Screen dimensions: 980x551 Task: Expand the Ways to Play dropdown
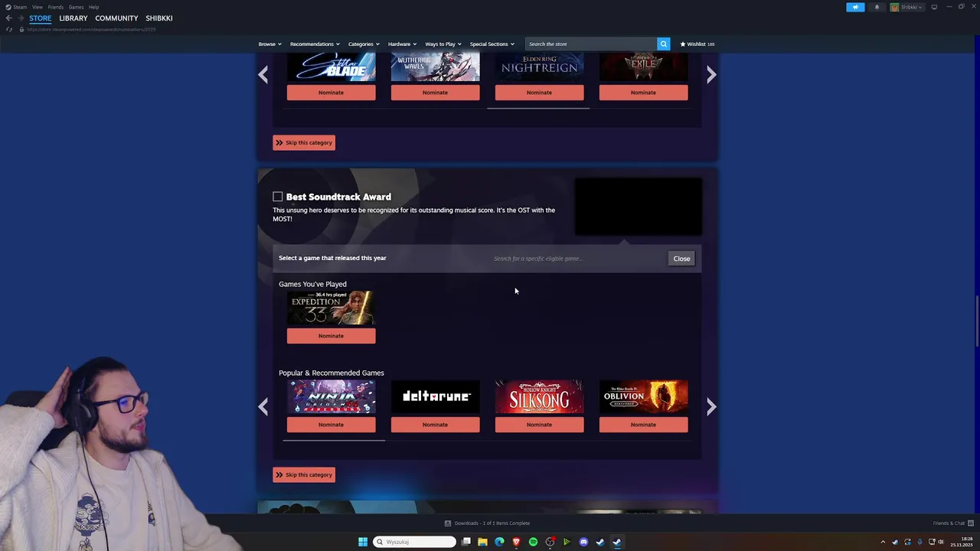tap(443, 44)
